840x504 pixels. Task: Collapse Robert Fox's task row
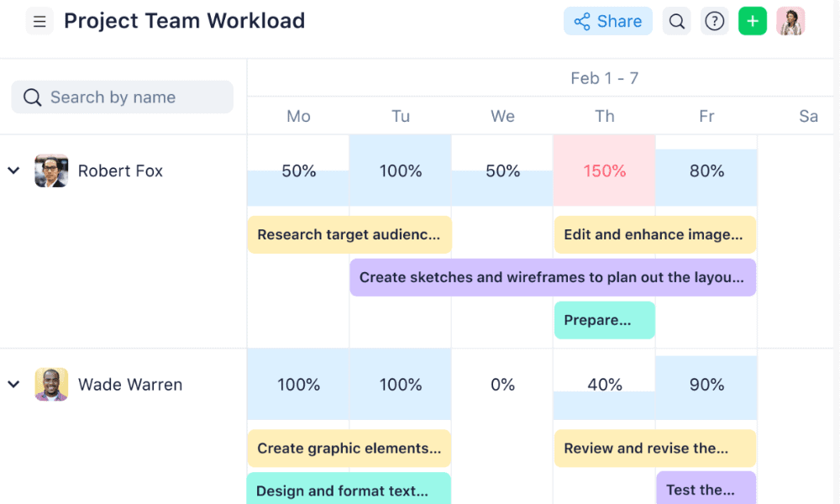pyautogui.click(x=13, y=171)
